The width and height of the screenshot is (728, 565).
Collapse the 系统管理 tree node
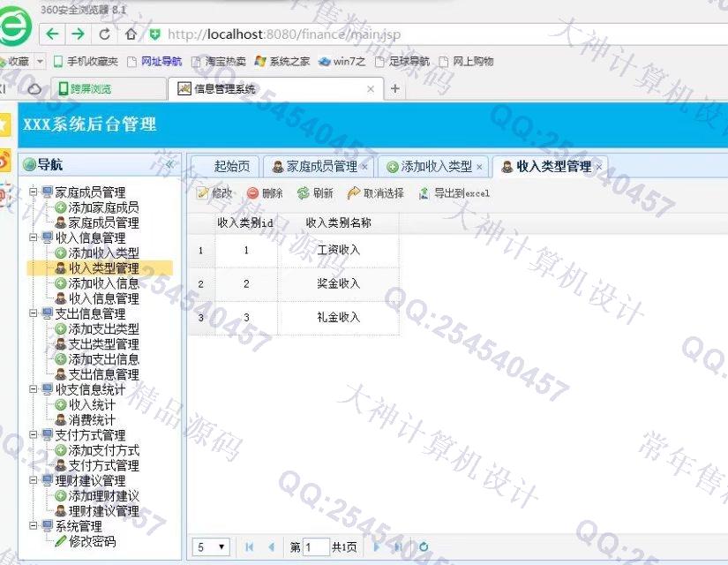tap(33, 525)
